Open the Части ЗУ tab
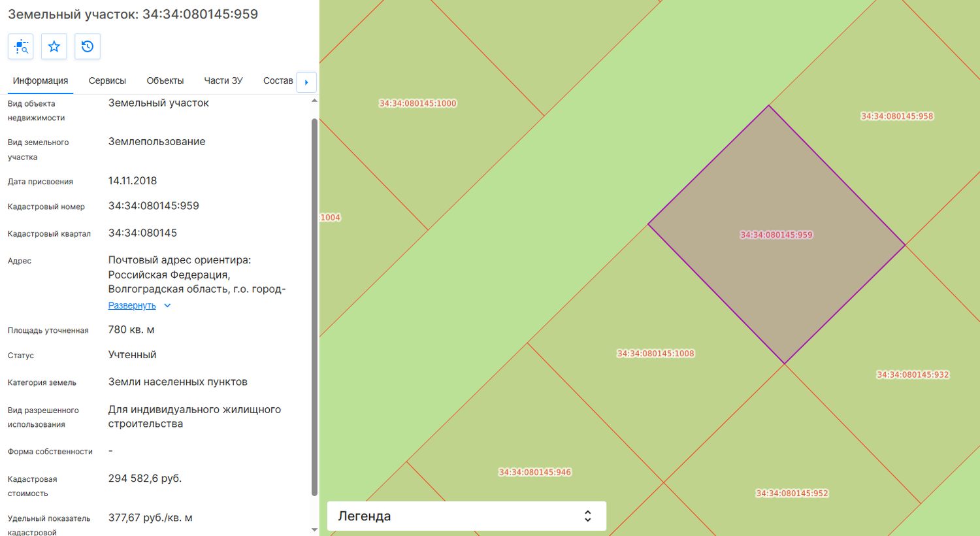This screenshot has width=980, height=536. [223, 81]
